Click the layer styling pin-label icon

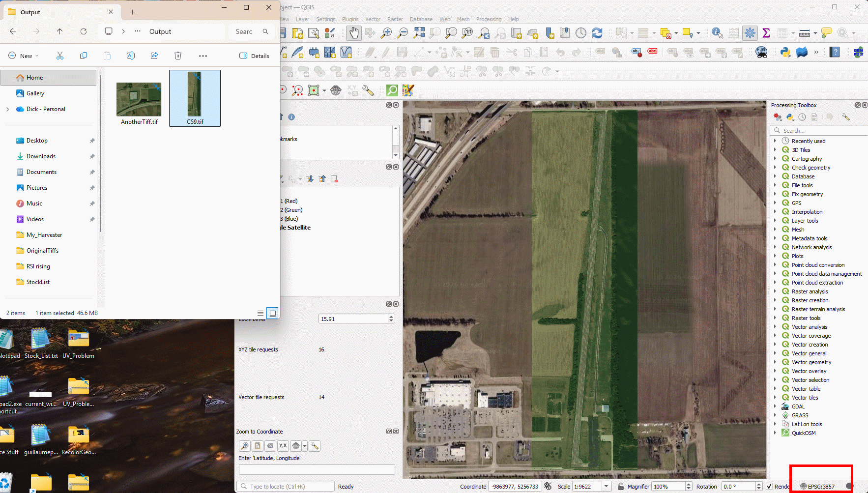tap(636, 52)
